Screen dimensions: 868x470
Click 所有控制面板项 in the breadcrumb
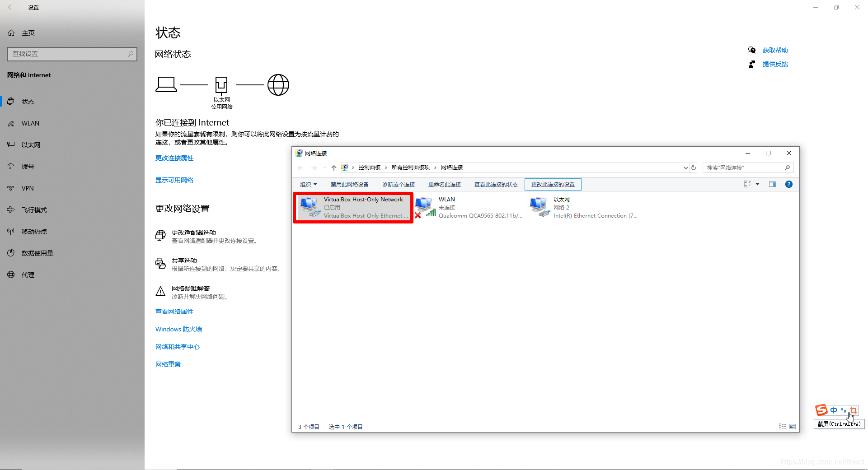click(411, 168)
